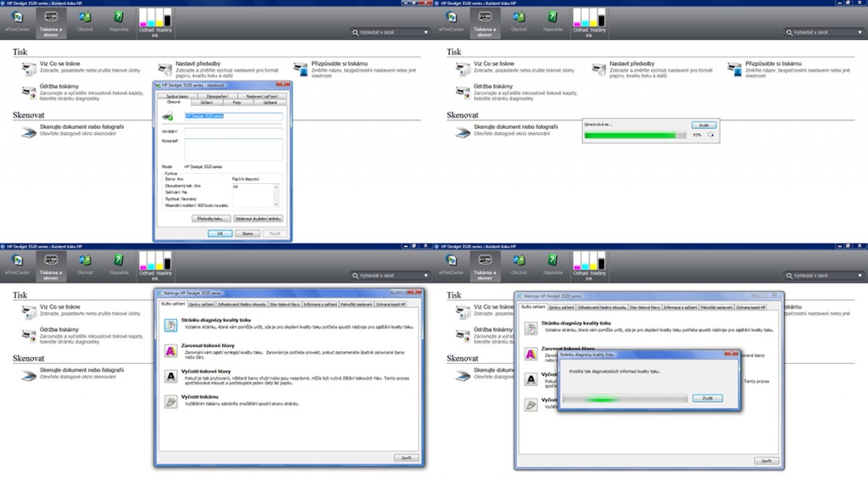
Task: Cancel diagnostic printing with Zrušit in popup
Action: point(708,399)
